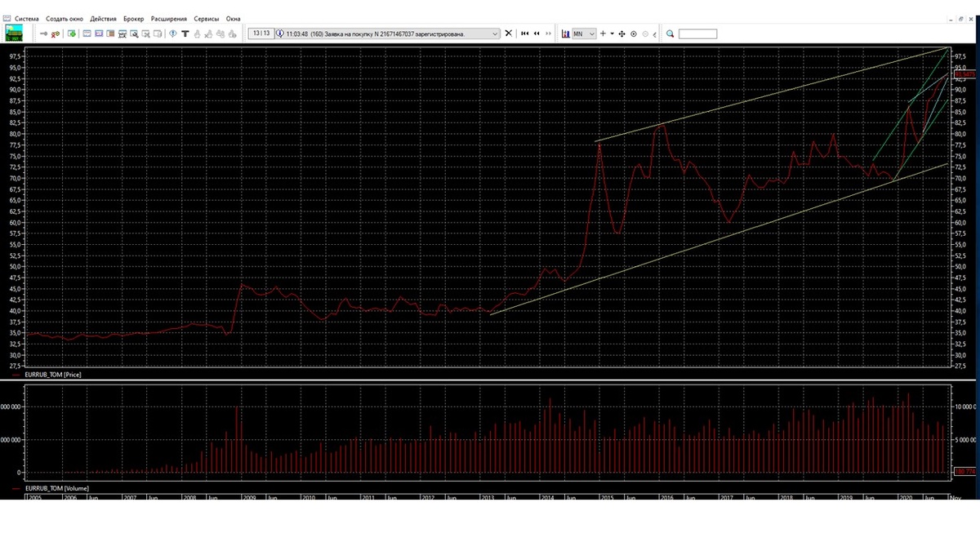Click the magnifier search icon
Viewport: 980px width, 551px height.
(670, 33)
